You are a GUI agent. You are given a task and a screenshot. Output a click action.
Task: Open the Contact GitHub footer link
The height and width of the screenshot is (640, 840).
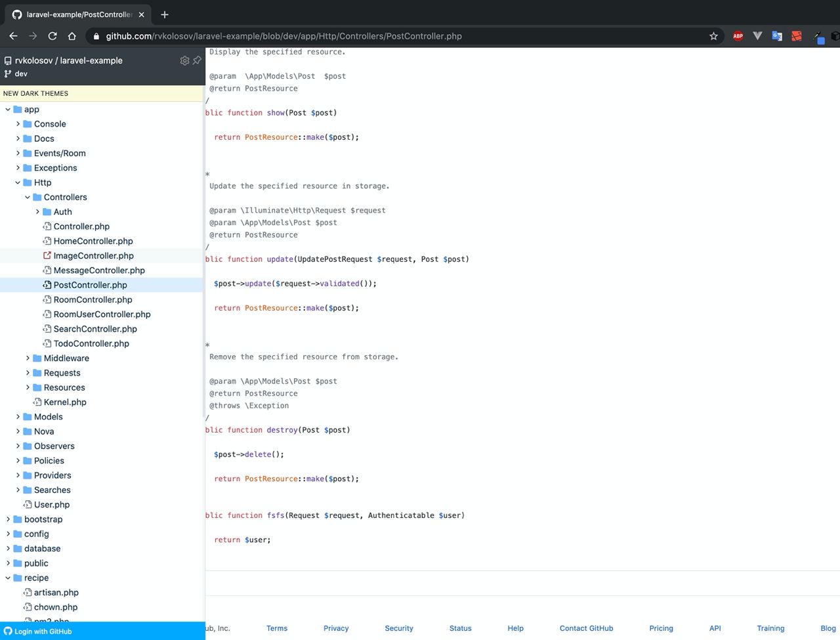click(587, 628)
